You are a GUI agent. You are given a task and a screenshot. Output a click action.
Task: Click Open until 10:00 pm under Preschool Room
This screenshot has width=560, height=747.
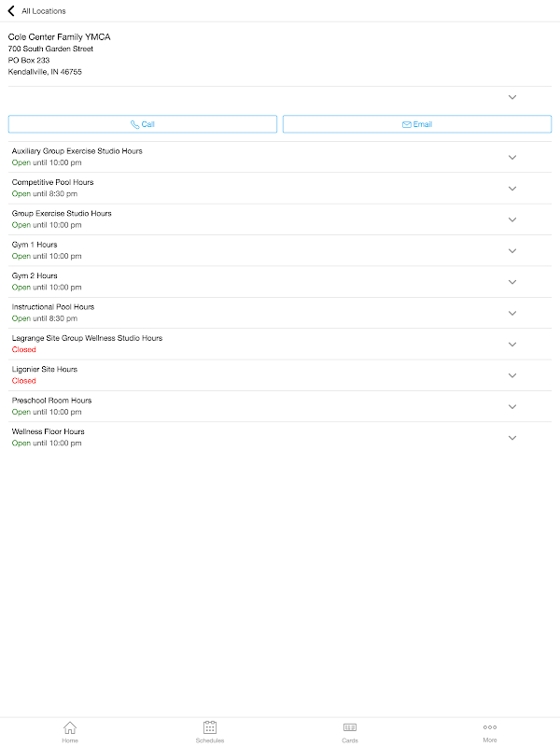(47, 412)
